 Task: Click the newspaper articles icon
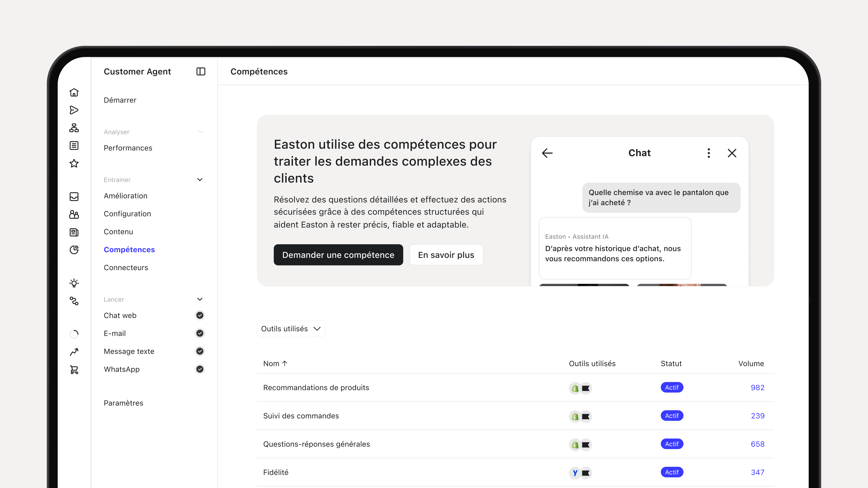click(x=74, y=232)
